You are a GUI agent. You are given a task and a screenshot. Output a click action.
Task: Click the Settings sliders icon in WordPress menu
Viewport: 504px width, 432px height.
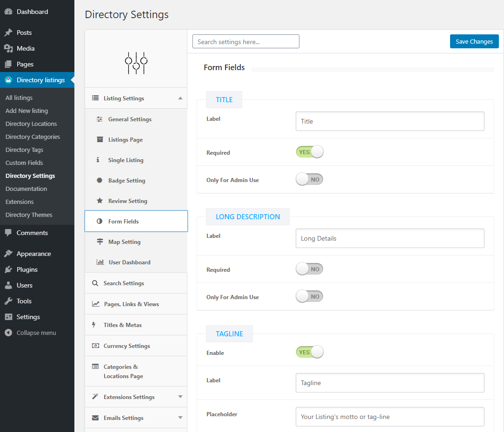(x=8, y=317)
